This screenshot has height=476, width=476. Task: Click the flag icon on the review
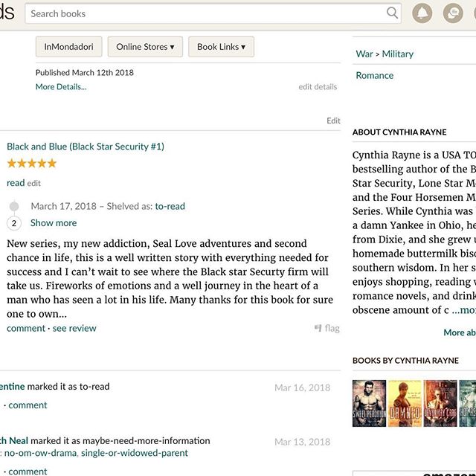click(x=318, y=328)
